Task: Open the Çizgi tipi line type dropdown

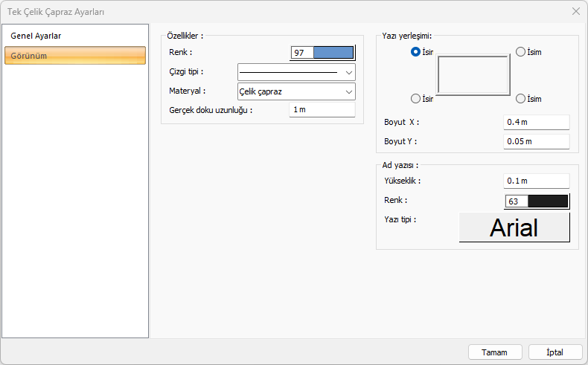Action: point(296,72)
